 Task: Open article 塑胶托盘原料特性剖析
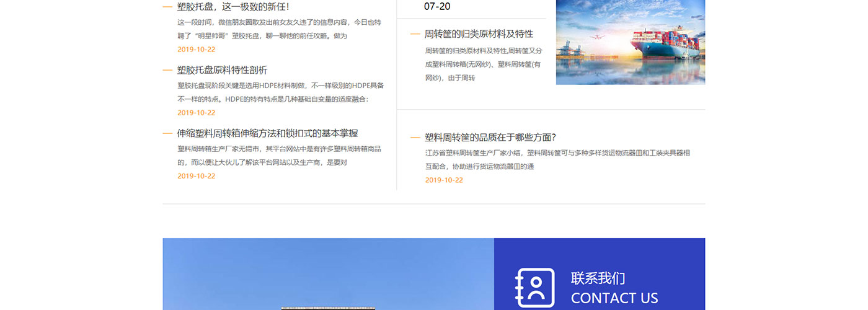click(222, 70)
